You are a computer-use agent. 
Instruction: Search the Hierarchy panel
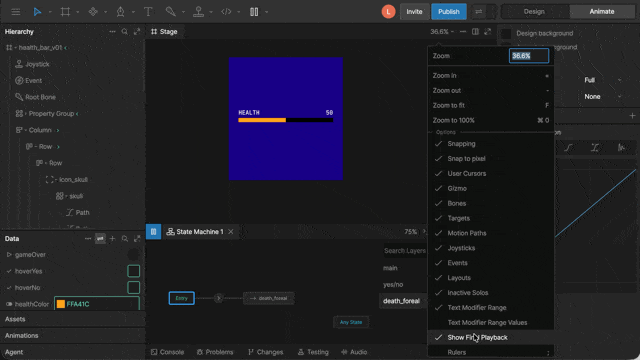124,31
